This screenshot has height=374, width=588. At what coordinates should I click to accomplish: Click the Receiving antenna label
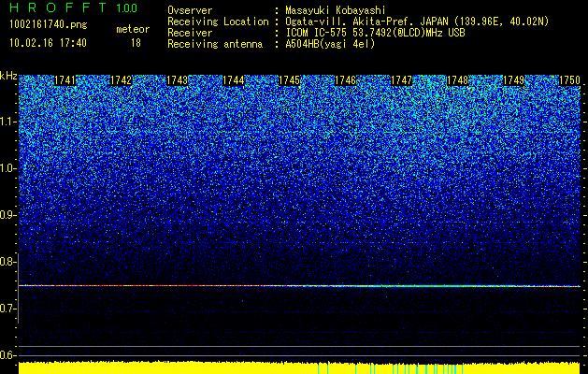[x=215, y=44]
